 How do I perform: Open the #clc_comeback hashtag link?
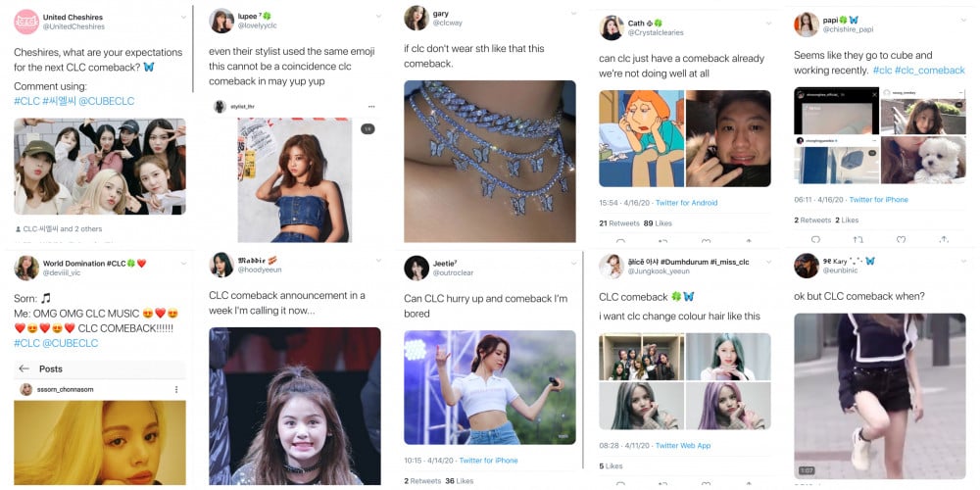point(929,71)
